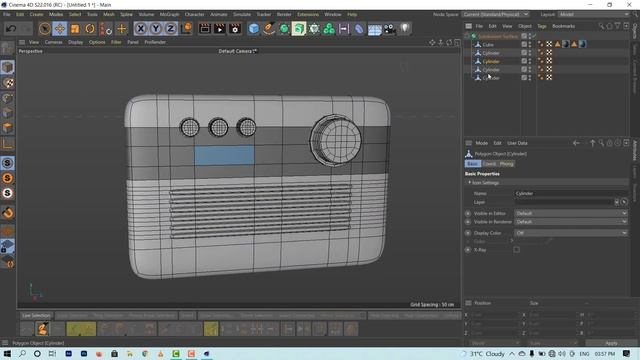The height and width of the screenshot is (360, 640).
Task: Activate the Rotate tool
Action: coord(90,29)
